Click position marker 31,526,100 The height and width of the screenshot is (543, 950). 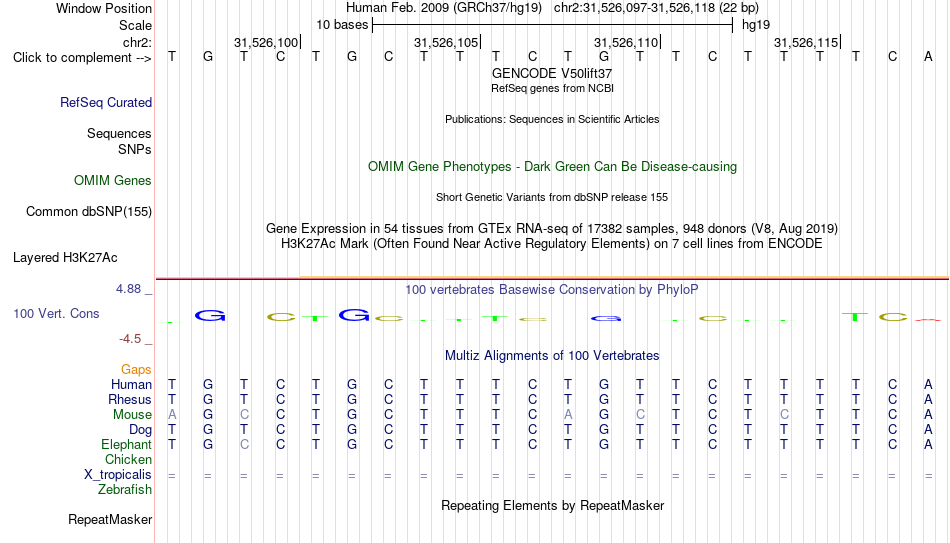pyautogui.click(x=267, y=42)
